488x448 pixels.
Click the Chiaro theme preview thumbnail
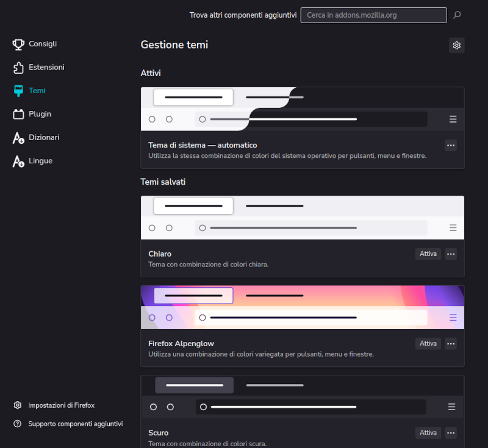pos(302,218)
